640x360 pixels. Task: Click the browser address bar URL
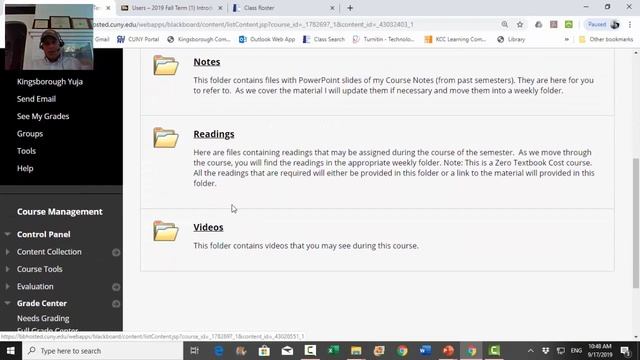click(253, 24)
